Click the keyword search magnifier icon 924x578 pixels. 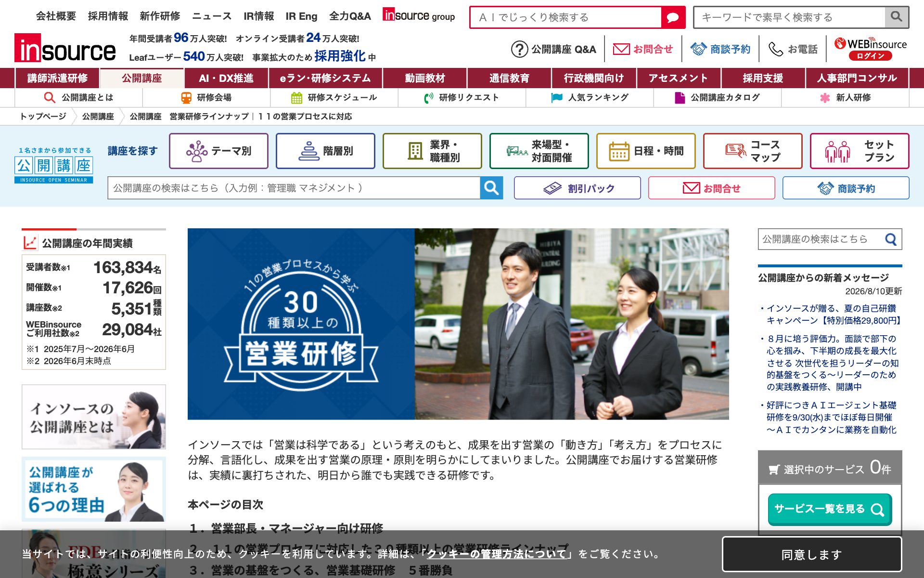tap(896, 17)
